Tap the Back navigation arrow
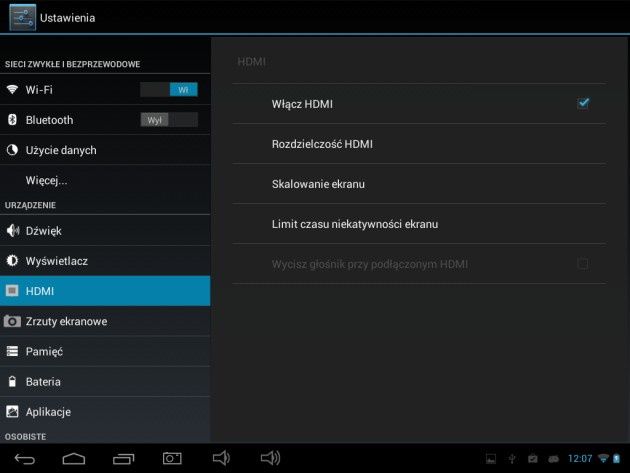This screenshot has width=630, height=473. (x=25, y=459)
